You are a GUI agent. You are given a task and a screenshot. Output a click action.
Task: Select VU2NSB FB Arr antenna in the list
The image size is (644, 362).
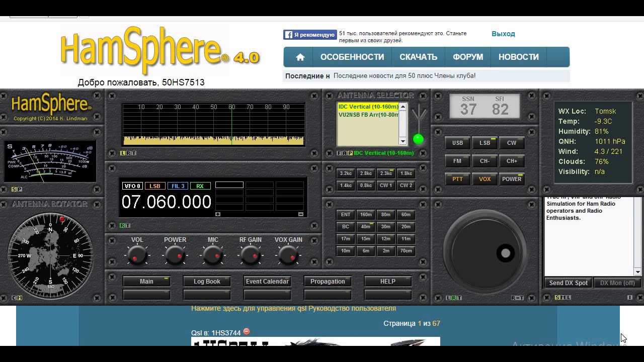click(x=368, y=115)
